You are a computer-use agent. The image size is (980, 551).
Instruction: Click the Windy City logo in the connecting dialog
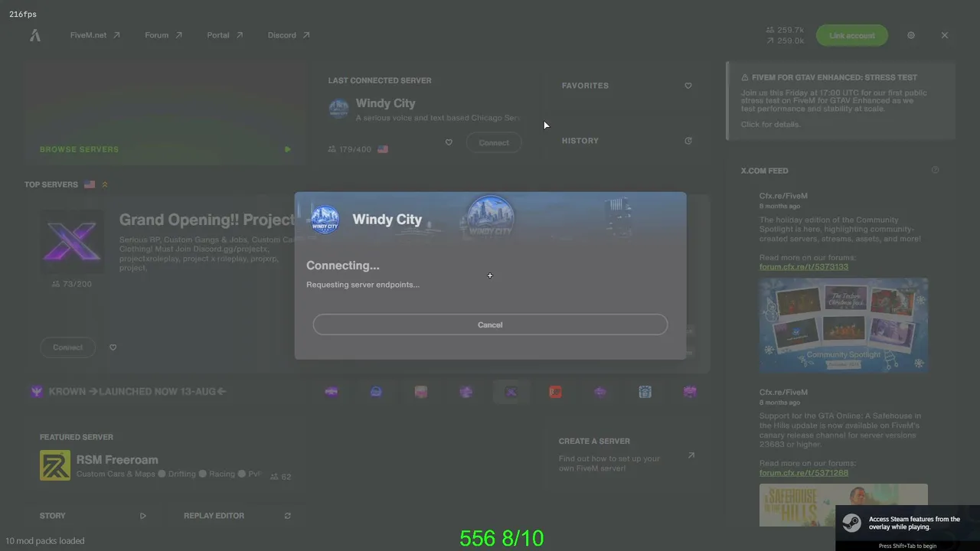tap(325, 220)
